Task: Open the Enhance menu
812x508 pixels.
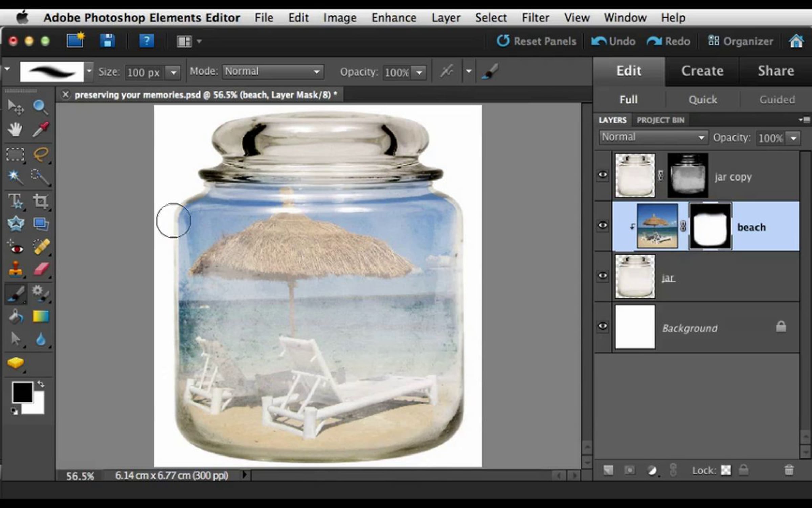Action: 393,18
